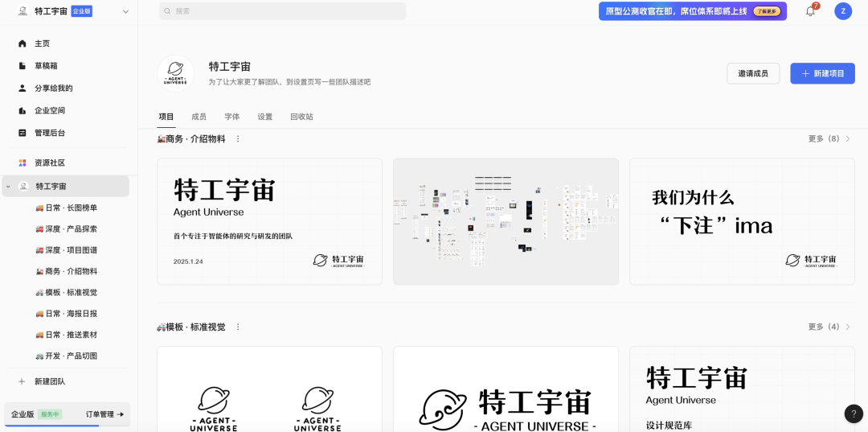Open the 设计规范库 thumbnail
Screen dimensions: 868x432
tap(742, 389)
